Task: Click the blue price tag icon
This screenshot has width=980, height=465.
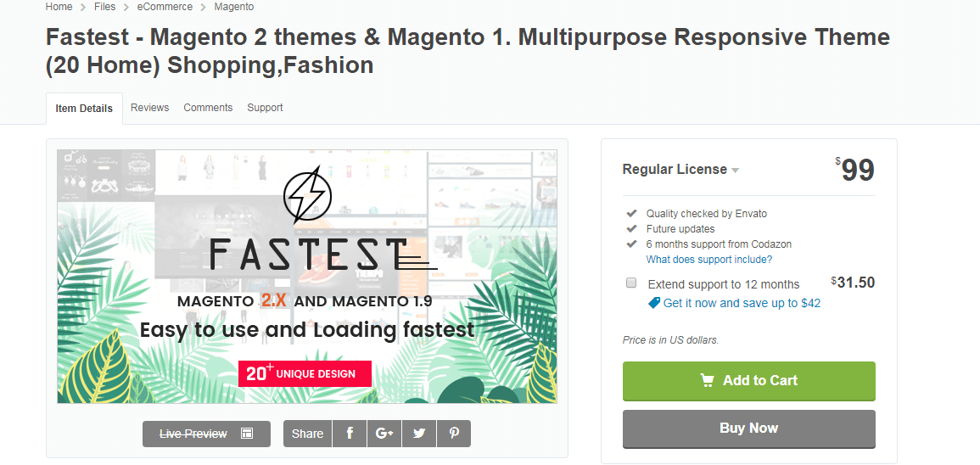Action: 653,303
